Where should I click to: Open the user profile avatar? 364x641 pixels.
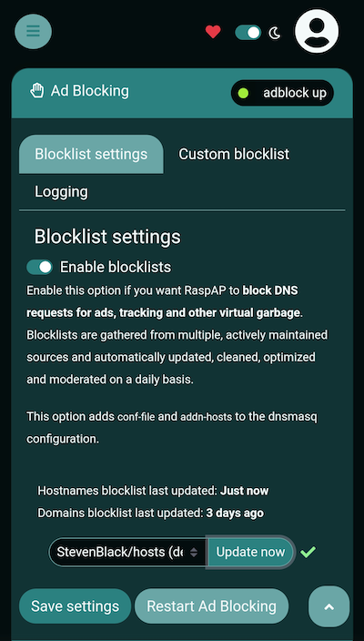point(317,32)
